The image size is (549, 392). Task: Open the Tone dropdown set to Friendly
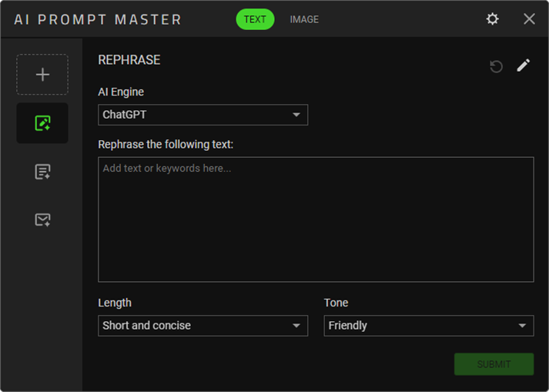pos(429,326)
